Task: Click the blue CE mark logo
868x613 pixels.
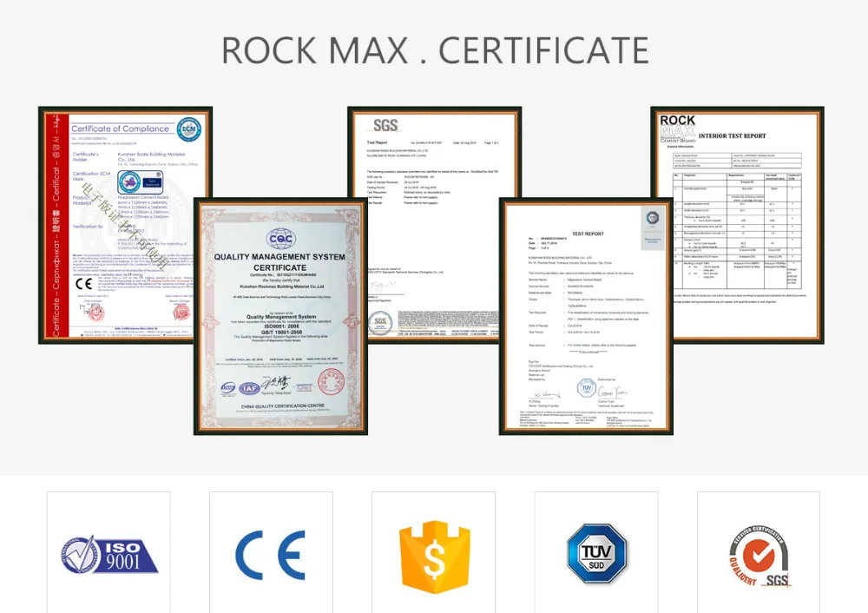Action: [x=271, y=555]
